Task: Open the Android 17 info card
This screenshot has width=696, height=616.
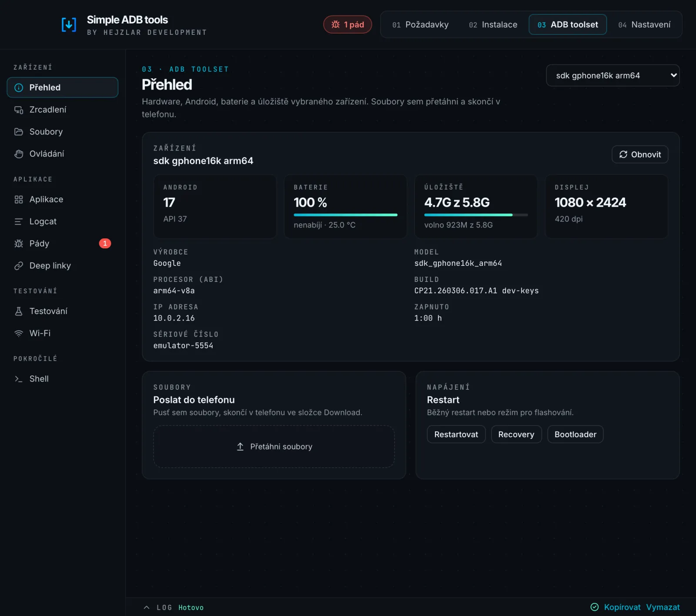Action: (215, 206)
